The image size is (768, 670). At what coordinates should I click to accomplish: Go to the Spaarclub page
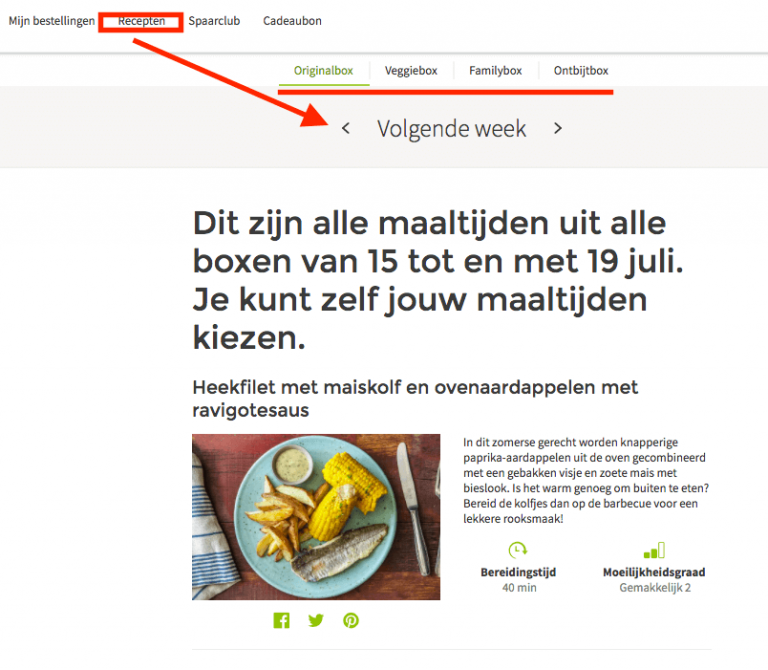click(214, 21)
